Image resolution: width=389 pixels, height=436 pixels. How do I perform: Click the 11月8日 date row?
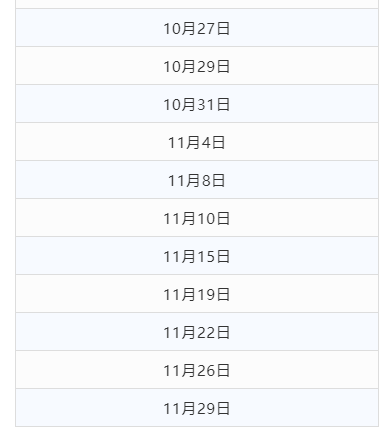point(197,180)
